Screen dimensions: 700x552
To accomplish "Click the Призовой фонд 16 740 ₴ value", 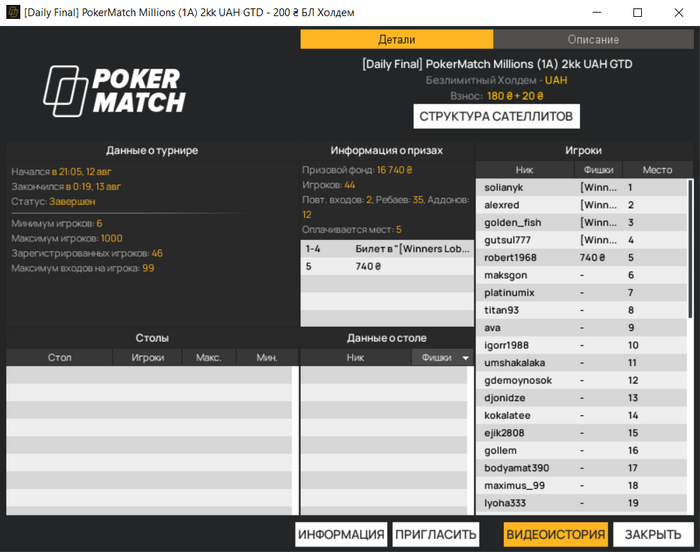I will point(394,170).
